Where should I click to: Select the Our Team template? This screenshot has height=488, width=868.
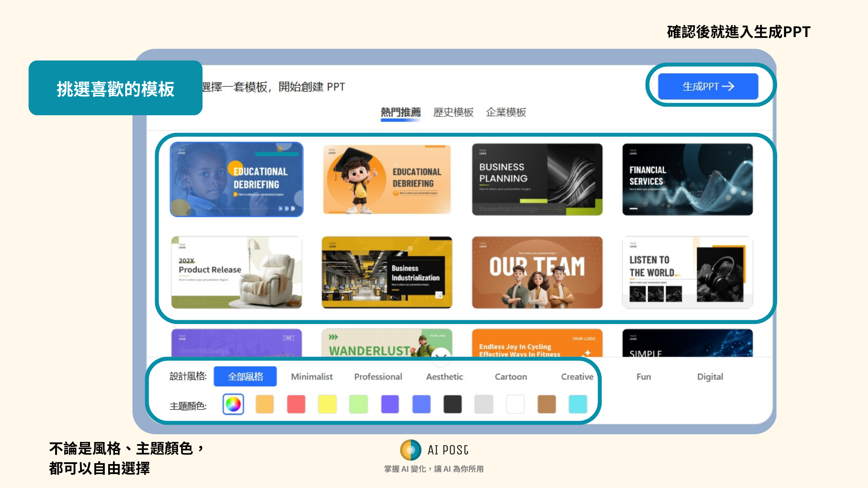pyautogui.click(x=537, y=272)
